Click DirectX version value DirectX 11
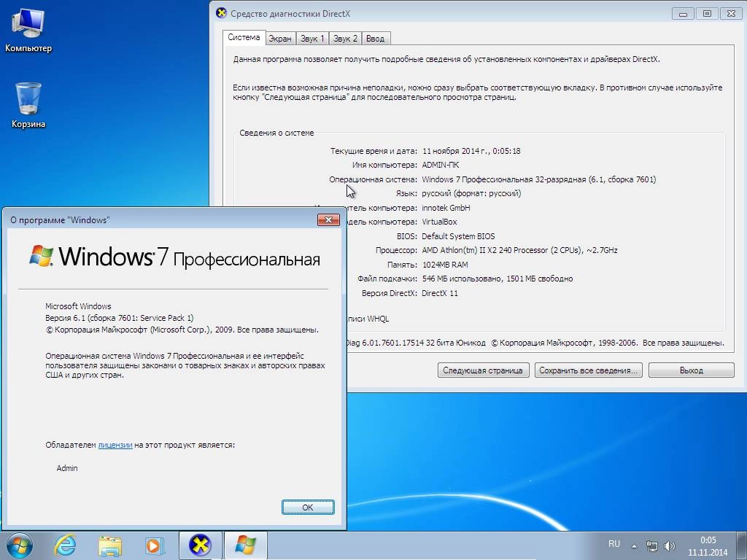Image resolution: width=747 pixels, height=560 pixels. pyautogui.click(x=440, y=293)
